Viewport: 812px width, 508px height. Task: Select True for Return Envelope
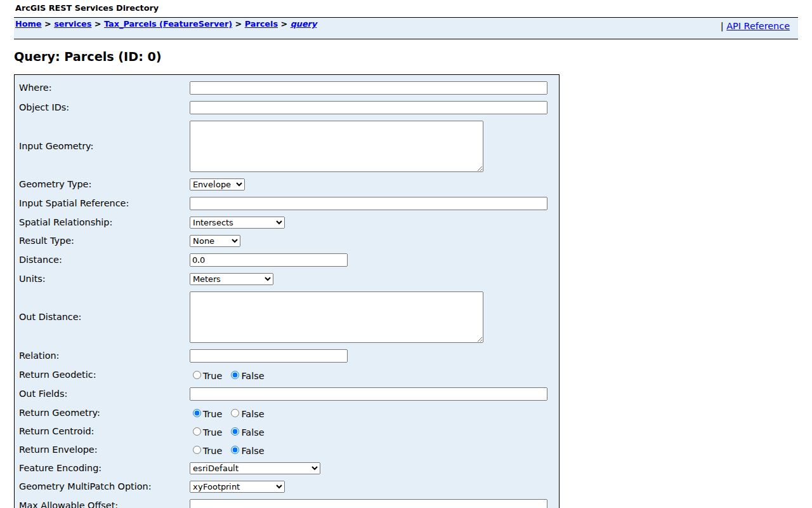point(197,450)
